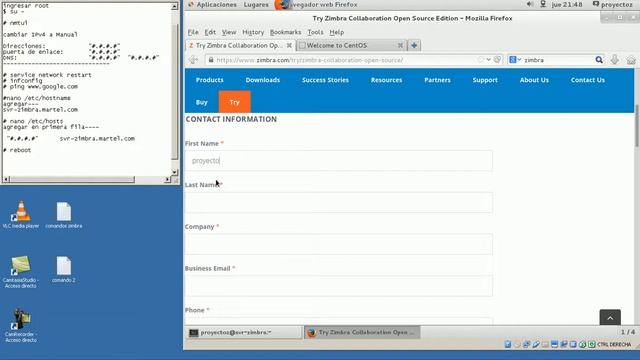Open the Tools menu in Firefox
This screenshot has width=640, height=360.
coord(315,32)
